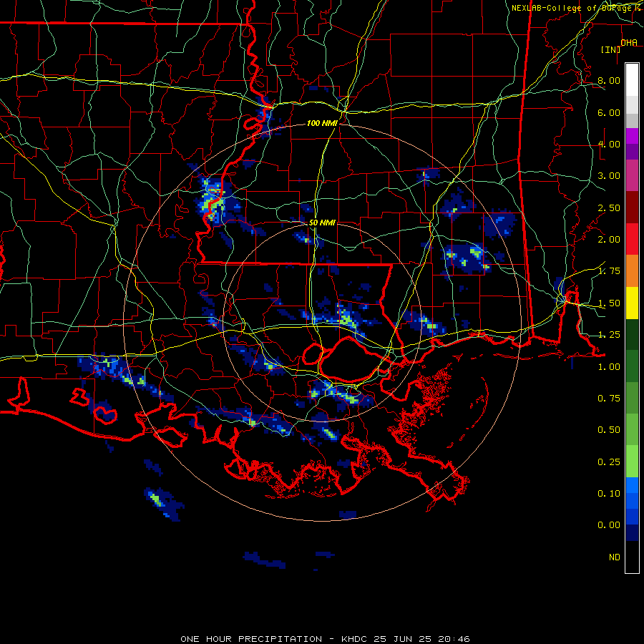Viewport: 644px width, 644px height.
Task: Click the "20:46" timestamp in the caption
Action: [454, 639]
